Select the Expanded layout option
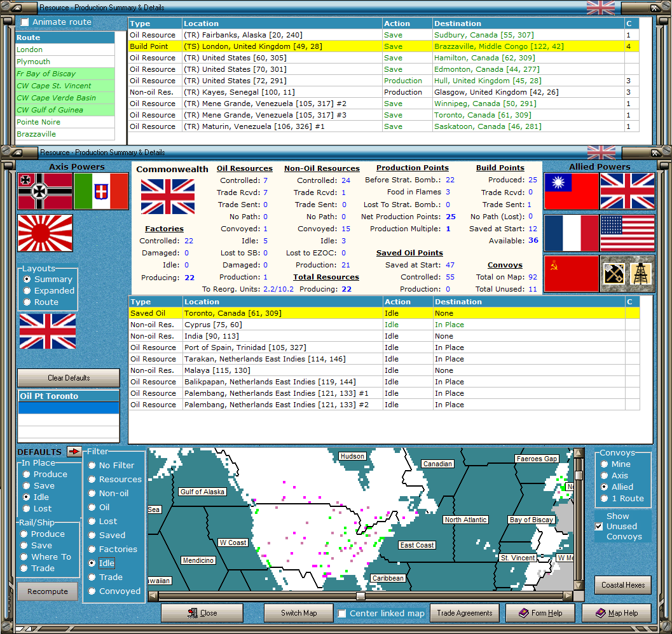672x634 pixels. 27,291
